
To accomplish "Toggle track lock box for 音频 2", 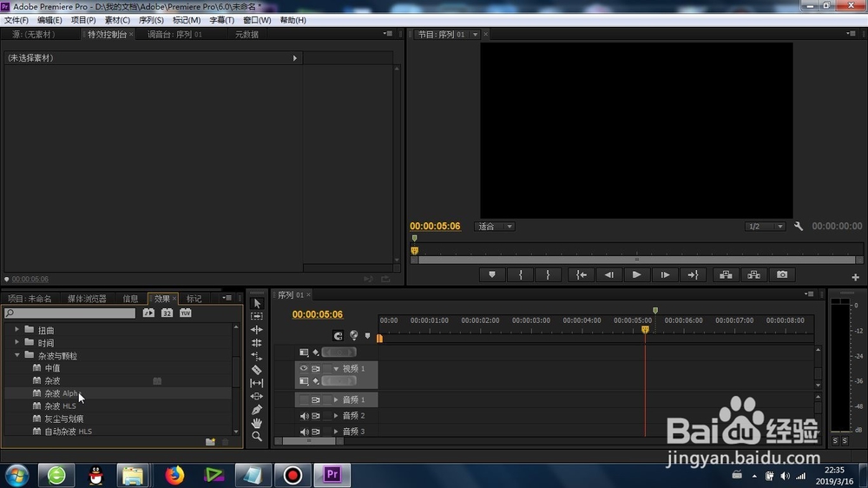I will click(327, 415).
